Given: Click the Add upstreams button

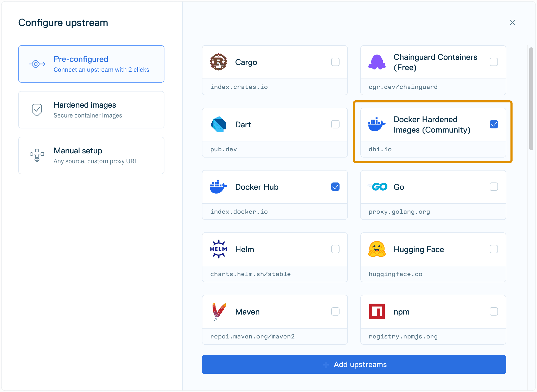Looking at the screenshot, I should point(354,364).
